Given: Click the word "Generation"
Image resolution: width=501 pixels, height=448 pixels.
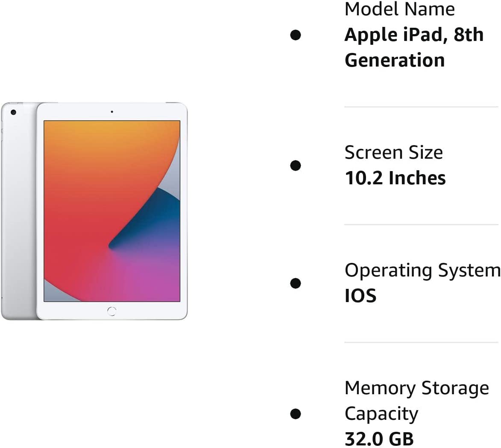Looking at the screenshot, I should (x=394, y=60).
